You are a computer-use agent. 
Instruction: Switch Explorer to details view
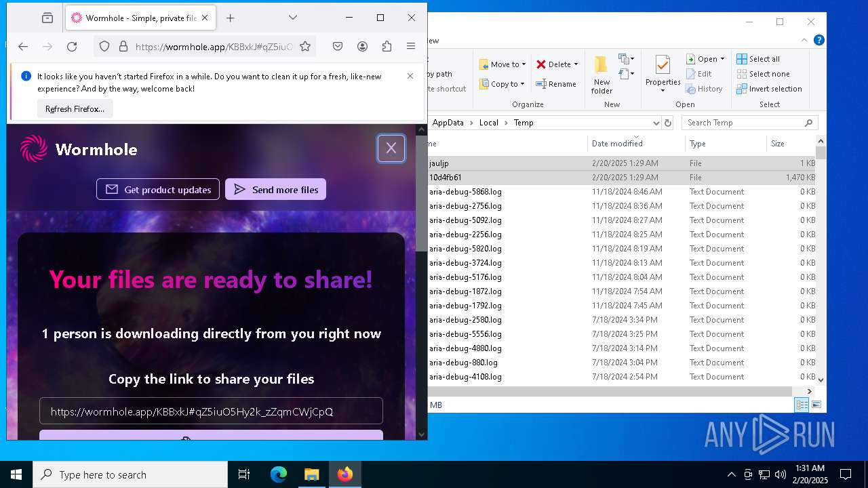[802, 405]
